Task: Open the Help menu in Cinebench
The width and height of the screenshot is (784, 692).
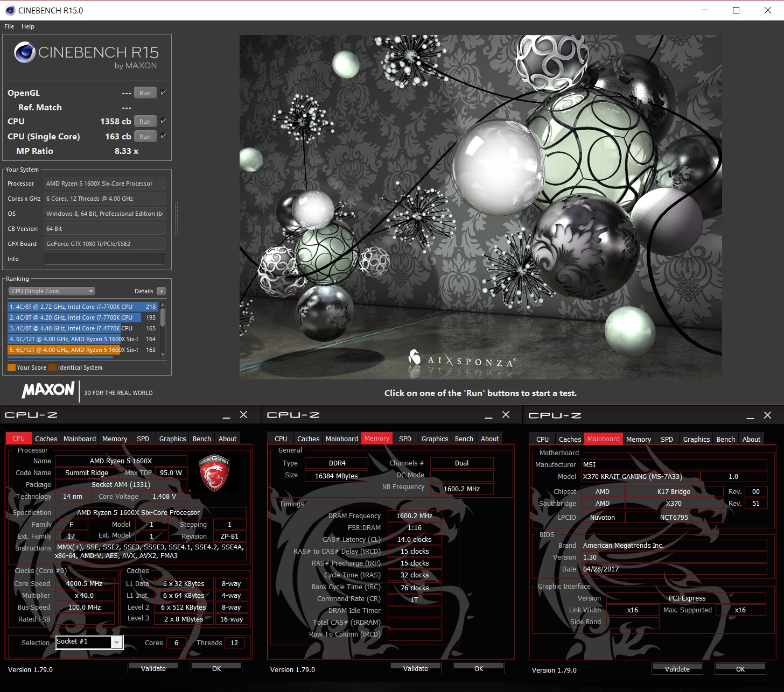Action: pos(28,26)
